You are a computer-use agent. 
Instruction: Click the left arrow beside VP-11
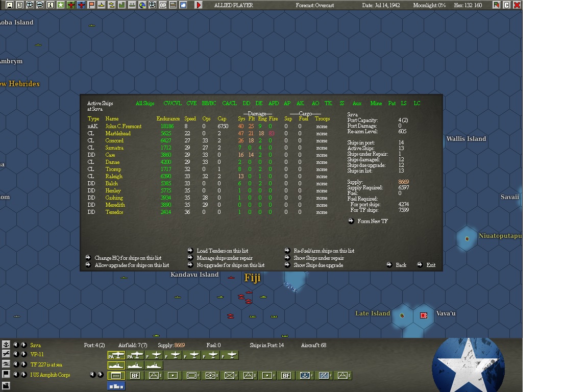tap(16, 354)
